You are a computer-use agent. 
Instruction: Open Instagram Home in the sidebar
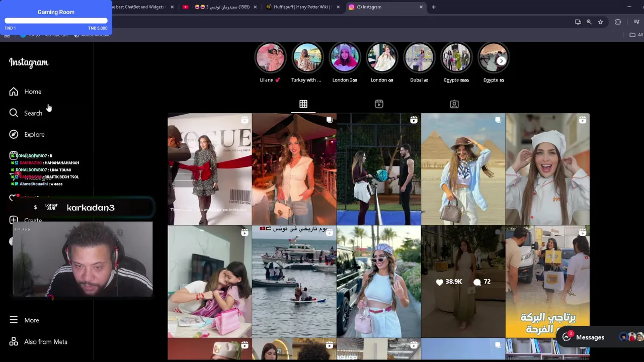pos(25,92)
